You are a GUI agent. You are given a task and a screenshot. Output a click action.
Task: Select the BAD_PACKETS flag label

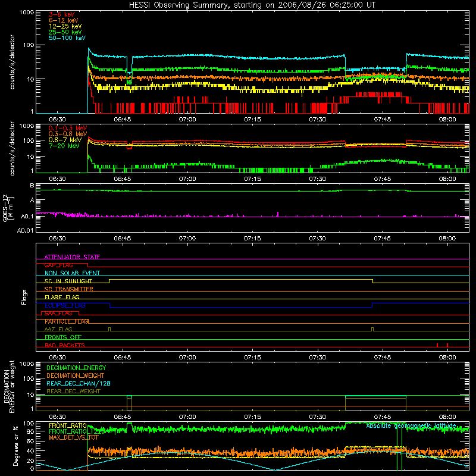[65, 345]
